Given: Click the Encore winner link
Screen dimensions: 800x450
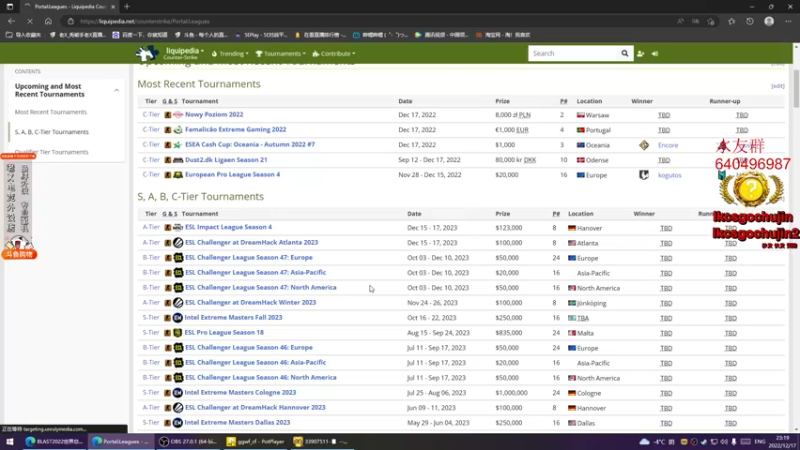Looking at the screenshot, I should [668, 145].
